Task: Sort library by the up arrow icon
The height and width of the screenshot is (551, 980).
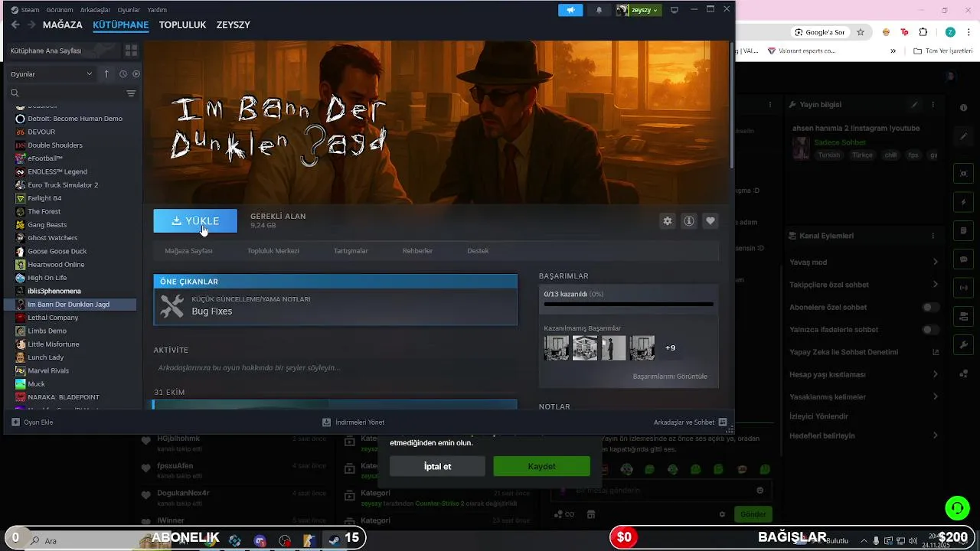Action: pos(106,73)
